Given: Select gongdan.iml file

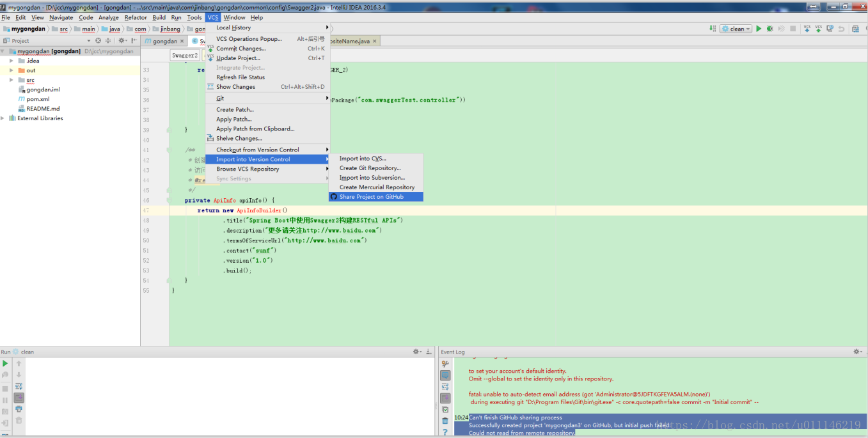Looking at the screenshot, I should (x=38, y=90).
